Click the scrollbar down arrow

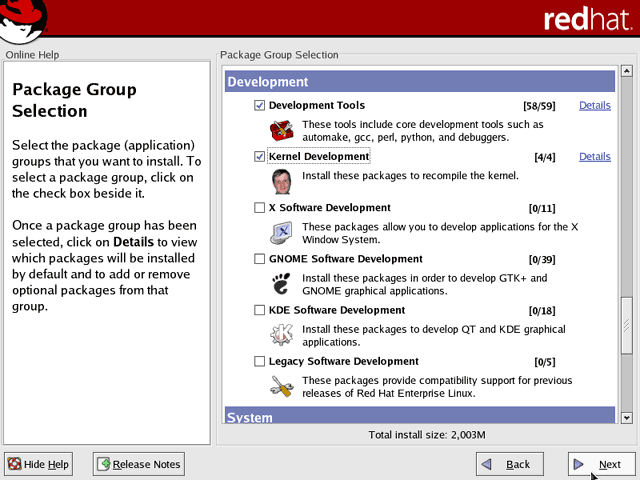pos(627,418)
